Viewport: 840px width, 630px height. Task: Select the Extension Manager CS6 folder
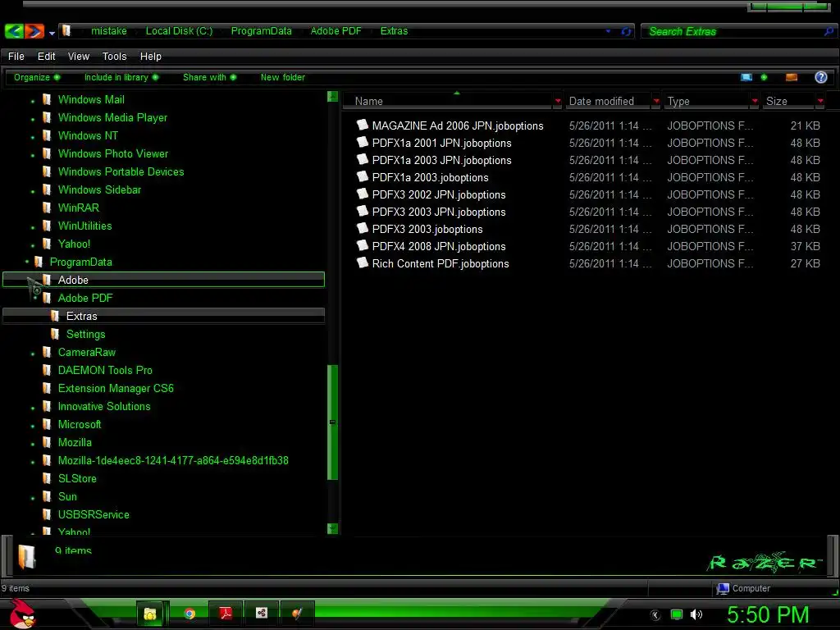(x=116, y=388)
